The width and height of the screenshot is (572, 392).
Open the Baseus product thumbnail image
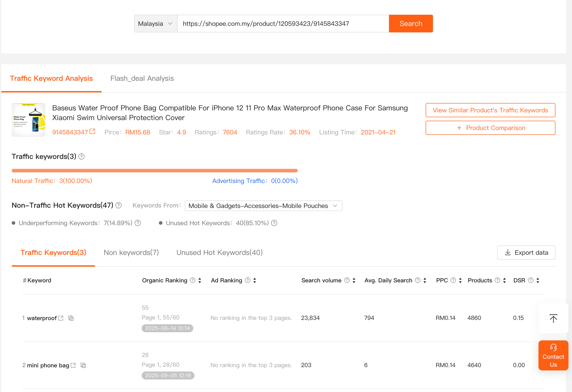[x=28, y=120]
